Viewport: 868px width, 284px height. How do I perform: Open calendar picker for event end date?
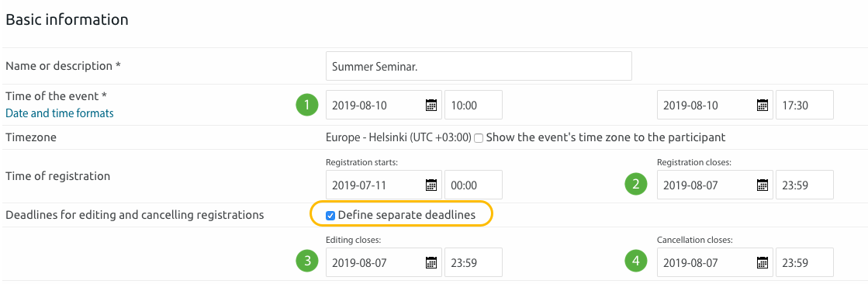(x=763, y=106)
